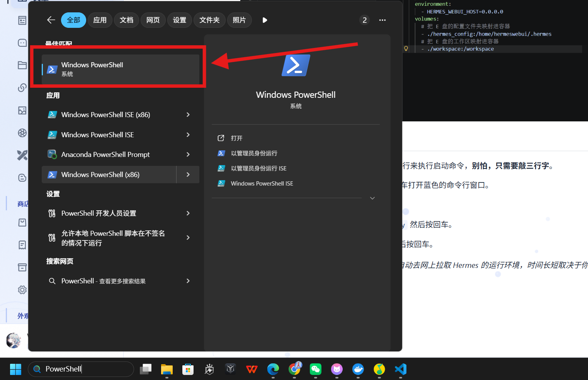Click 打开 to launch Windows PowerShell
Viewport: 588px width, 380px height.
[237, 138]
